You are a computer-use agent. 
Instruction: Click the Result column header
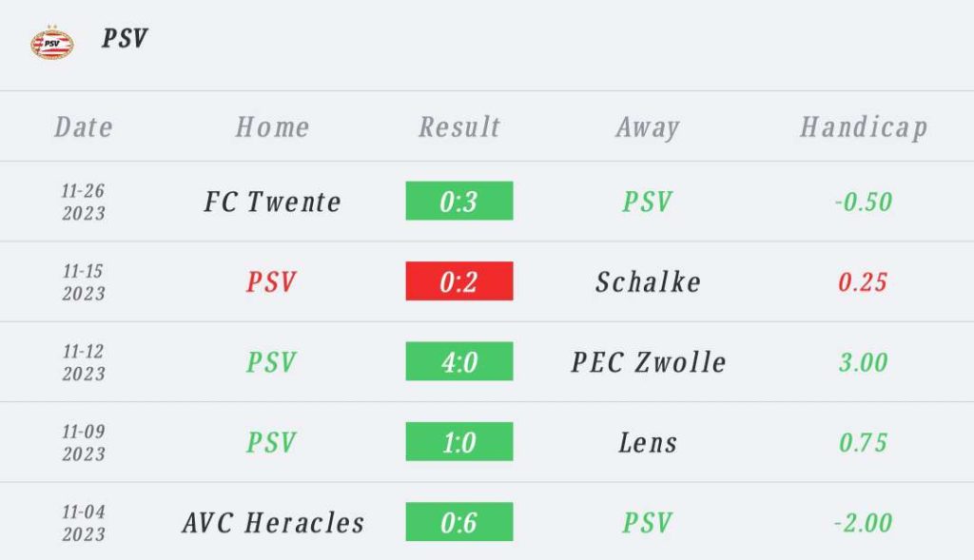(459, 127)
